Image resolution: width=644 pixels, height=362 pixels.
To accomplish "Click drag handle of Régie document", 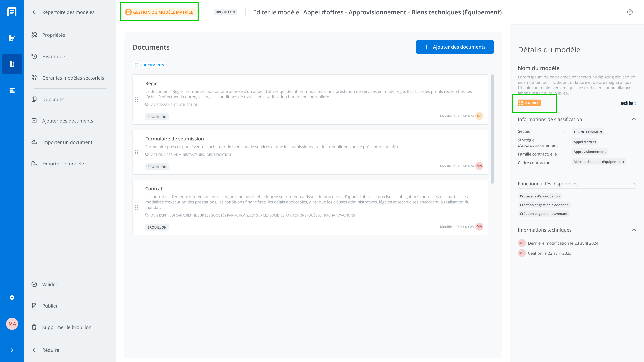I will click(x=137, y=99).
